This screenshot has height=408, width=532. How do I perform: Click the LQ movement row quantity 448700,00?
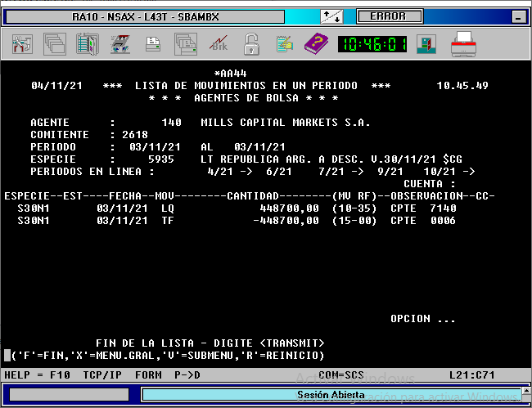point(290,208)
